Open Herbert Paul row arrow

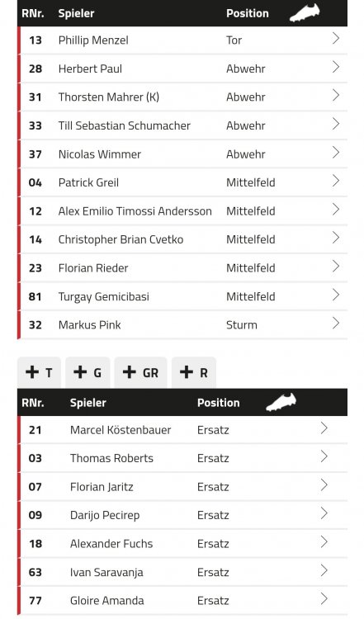click(336, 67)
